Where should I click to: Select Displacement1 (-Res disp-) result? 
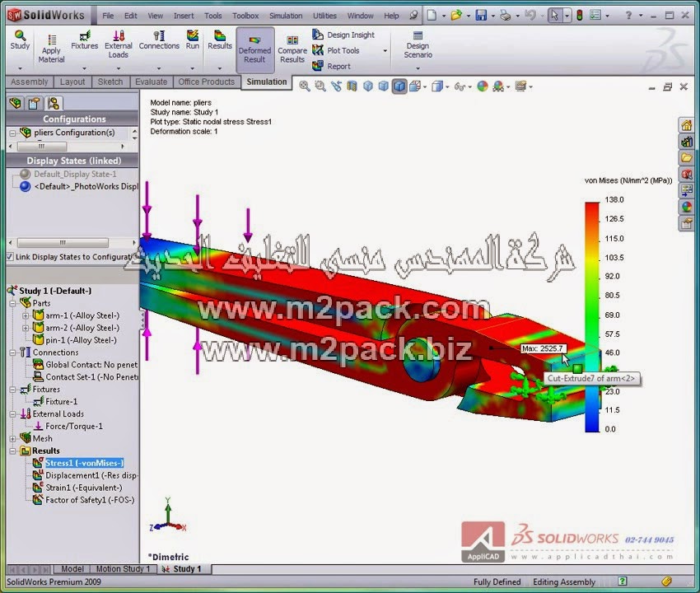click(86, 475)
